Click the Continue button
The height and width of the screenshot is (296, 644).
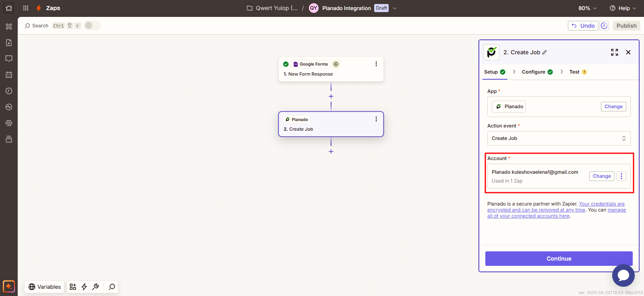(559, 259)
